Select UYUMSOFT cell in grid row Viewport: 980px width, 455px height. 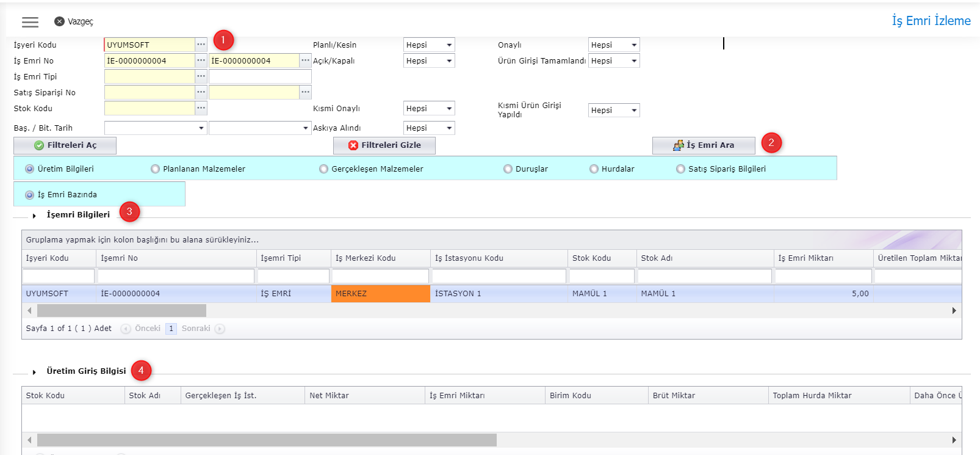click(x=59, y=294)
